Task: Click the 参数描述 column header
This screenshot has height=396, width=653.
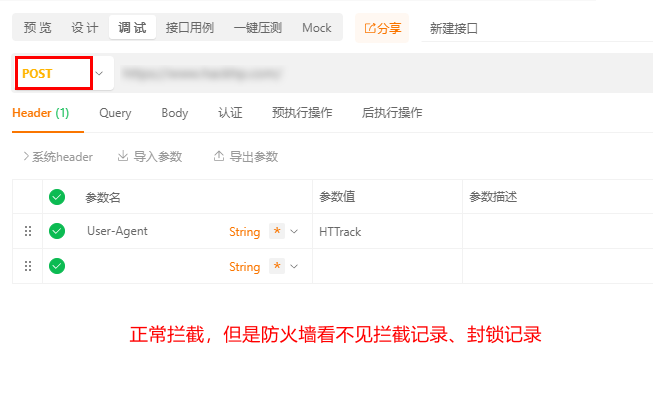Action: pyautogui.click(x=493, y=197)
